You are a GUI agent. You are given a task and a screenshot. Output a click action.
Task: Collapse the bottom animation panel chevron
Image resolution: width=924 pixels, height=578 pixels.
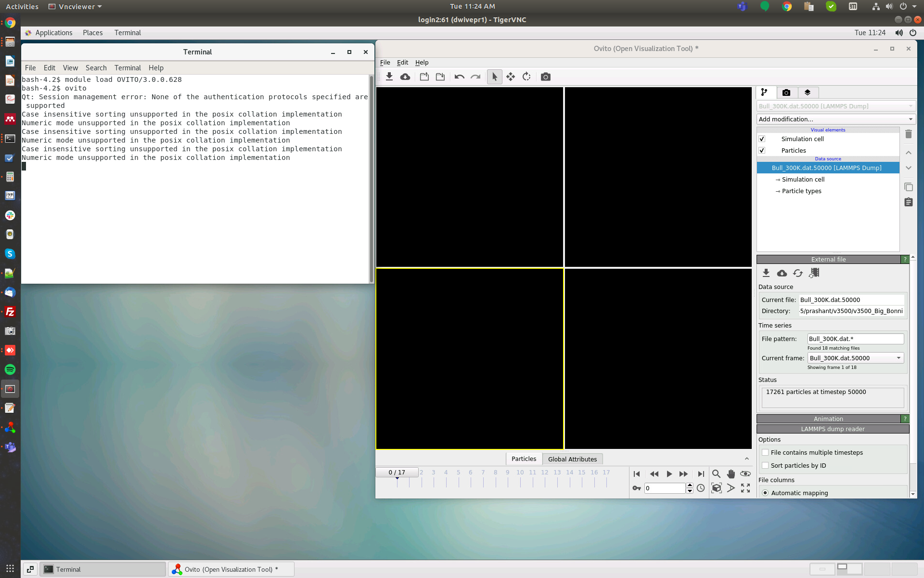[x=746, y=459]
